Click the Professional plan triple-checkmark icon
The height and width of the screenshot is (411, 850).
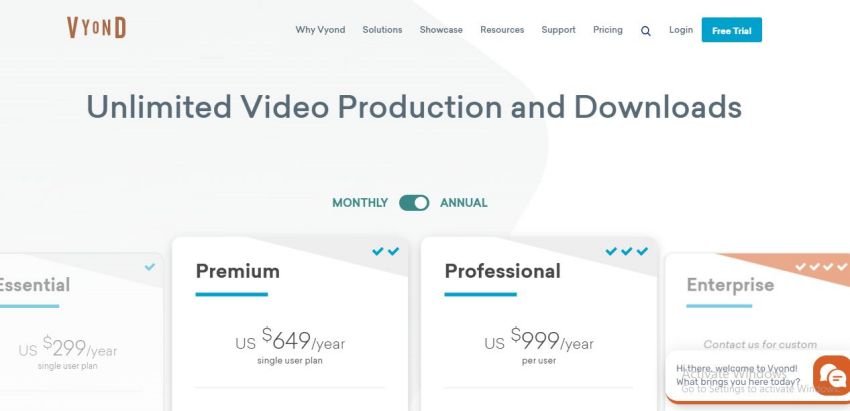[627, 251]
